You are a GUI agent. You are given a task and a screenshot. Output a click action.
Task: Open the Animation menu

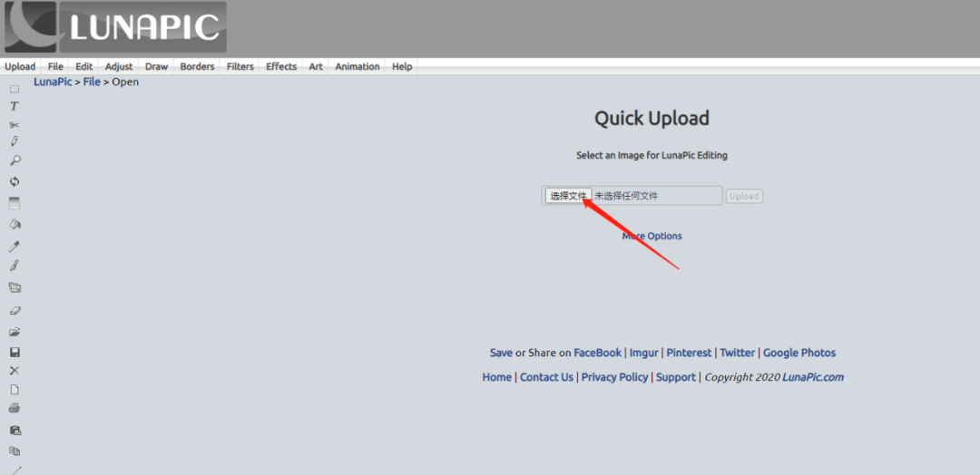point(358,67)
